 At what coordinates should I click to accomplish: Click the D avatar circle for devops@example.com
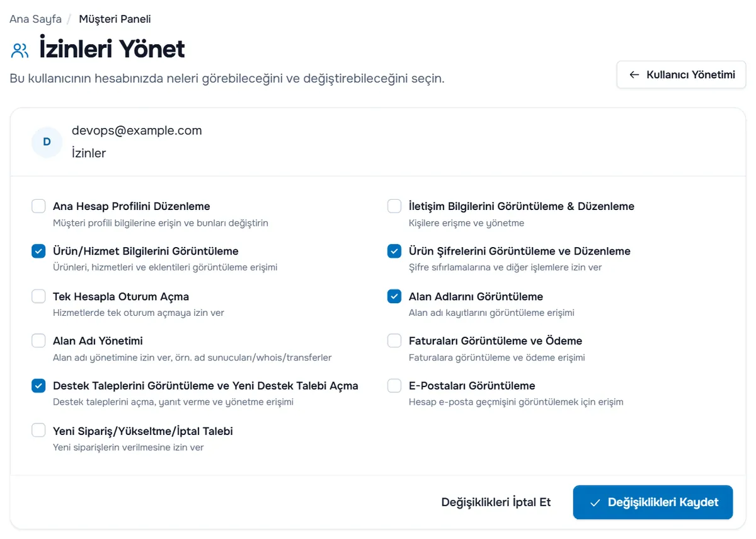(x=47, y=142)
